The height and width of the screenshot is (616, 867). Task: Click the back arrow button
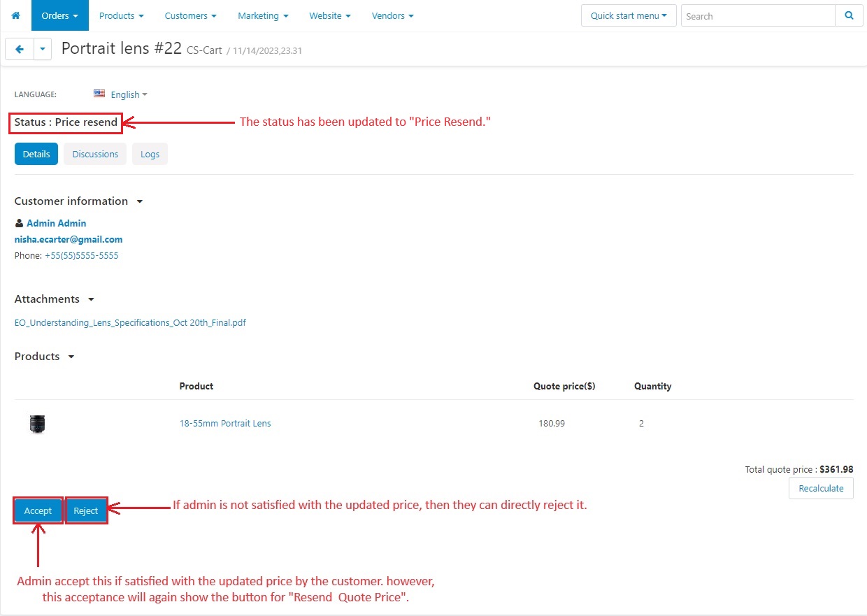coord(20,49)
